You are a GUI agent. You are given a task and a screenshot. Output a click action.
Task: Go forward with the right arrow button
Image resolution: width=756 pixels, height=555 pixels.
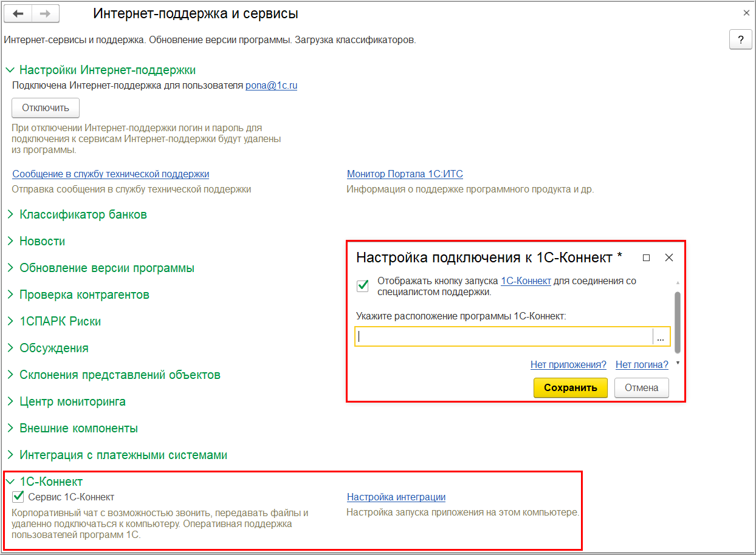click(x=46, y=13)
